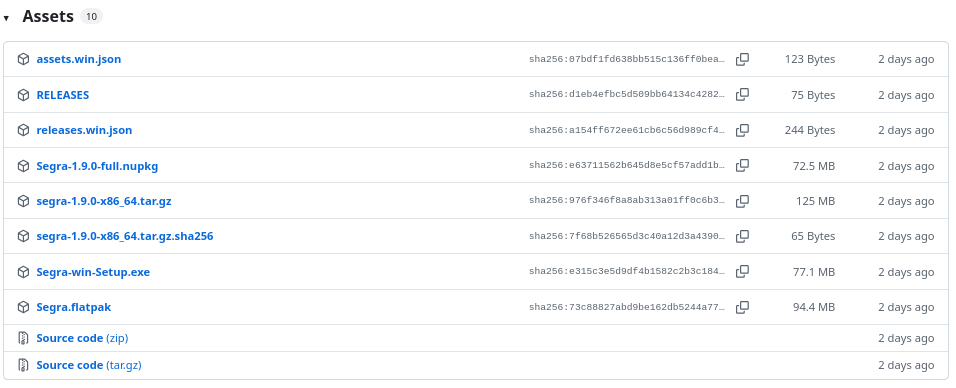Select hash text sha256:07bdf1fd638bb515c136ff0bea
Screen dimensions: 956x388
pos(627,59)
